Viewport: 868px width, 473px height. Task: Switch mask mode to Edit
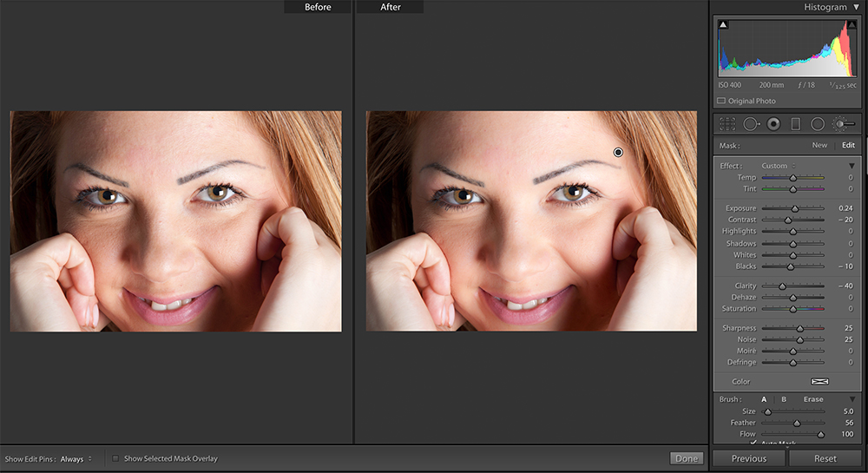848,145
